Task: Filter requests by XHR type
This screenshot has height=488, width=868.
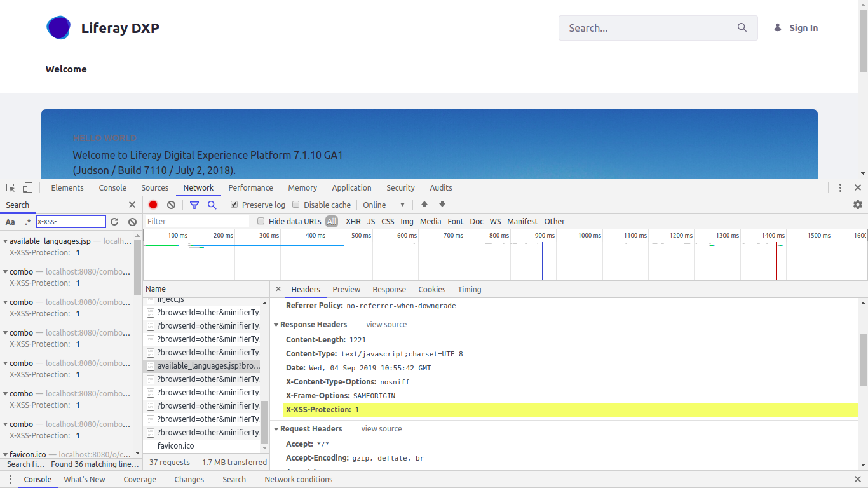Action: click(353, 221)
